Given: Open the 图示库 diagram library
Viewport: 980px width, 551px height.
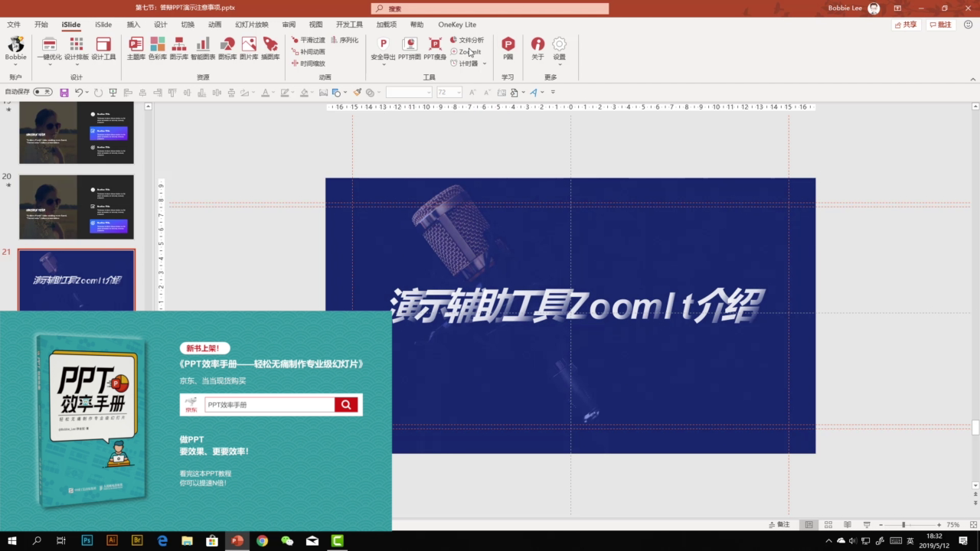Looking at the screenshot, I should point(179,48).
